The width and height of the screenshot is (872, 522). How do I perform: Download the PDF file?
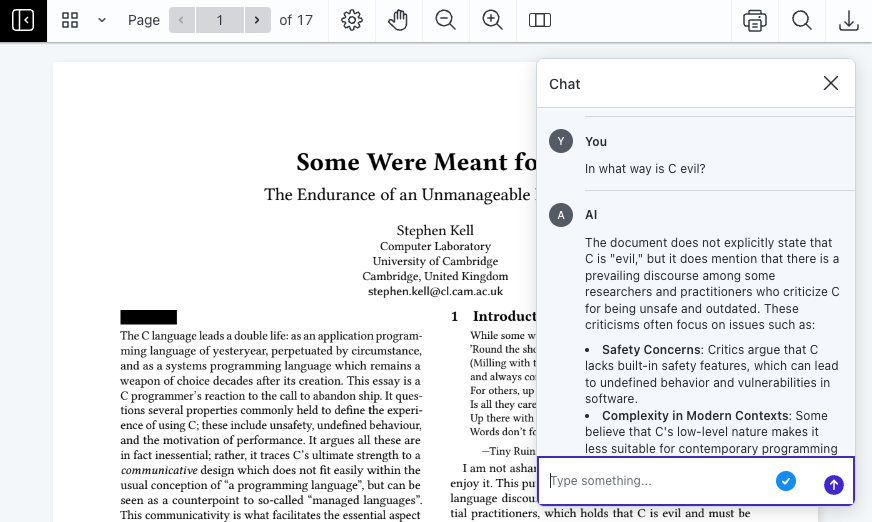[849, 21]
